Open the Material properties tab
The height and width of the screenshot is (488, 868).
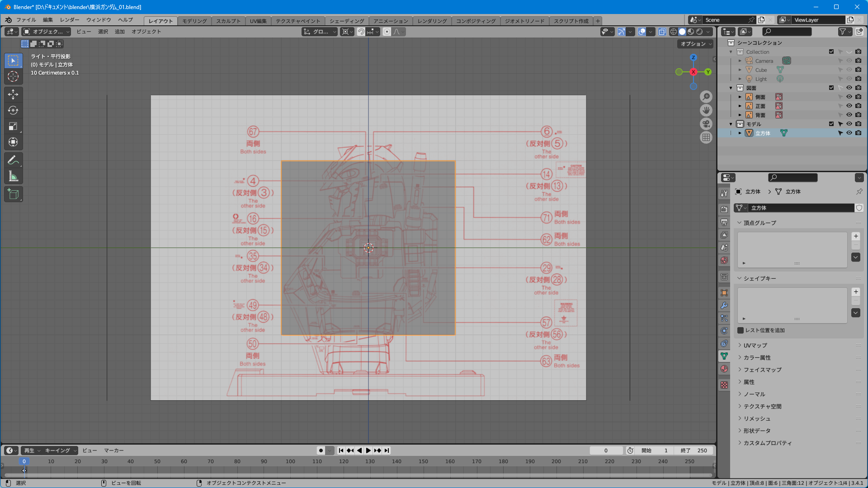point(724,369)
